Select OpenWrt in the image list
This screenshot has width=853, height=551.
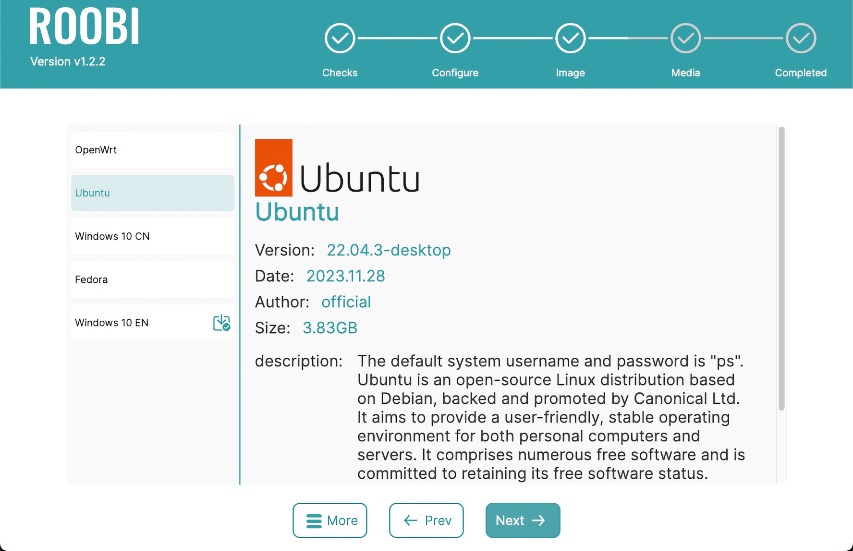click(x=152, y=150)
